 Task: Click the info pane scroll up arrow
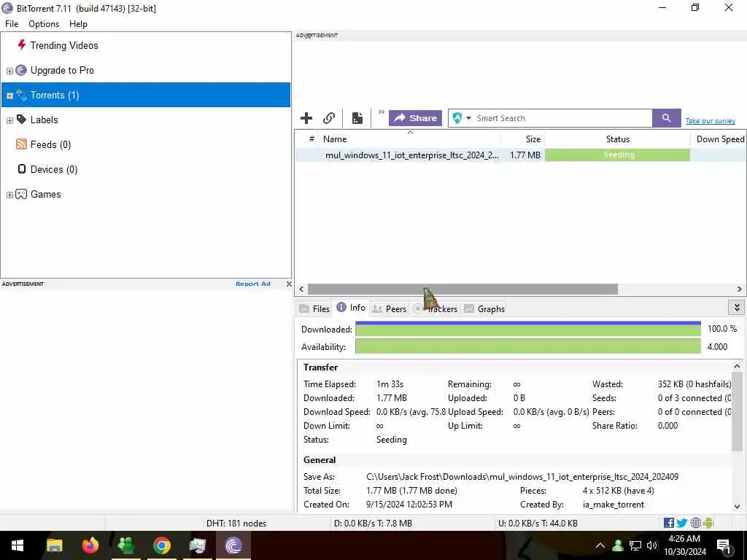tap(737, 366)
